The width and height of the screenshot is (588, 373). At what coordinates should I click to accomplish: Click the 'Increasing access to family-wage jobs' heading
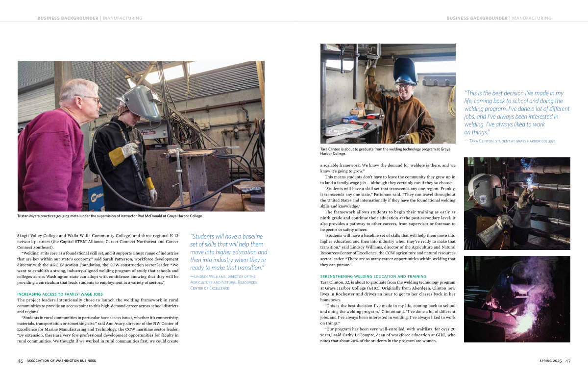tap(60, 294)
